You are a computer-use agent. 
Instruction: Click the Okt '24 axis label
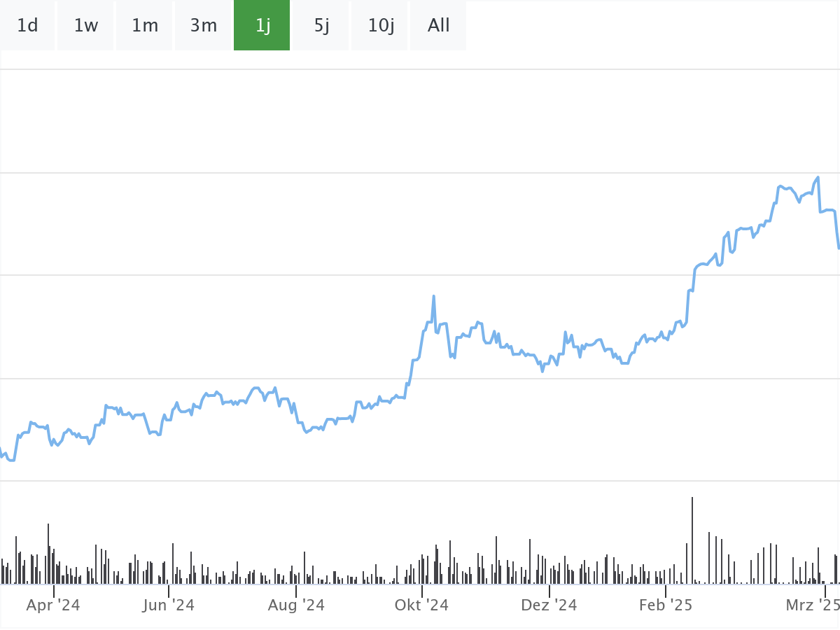click(421, 605)
